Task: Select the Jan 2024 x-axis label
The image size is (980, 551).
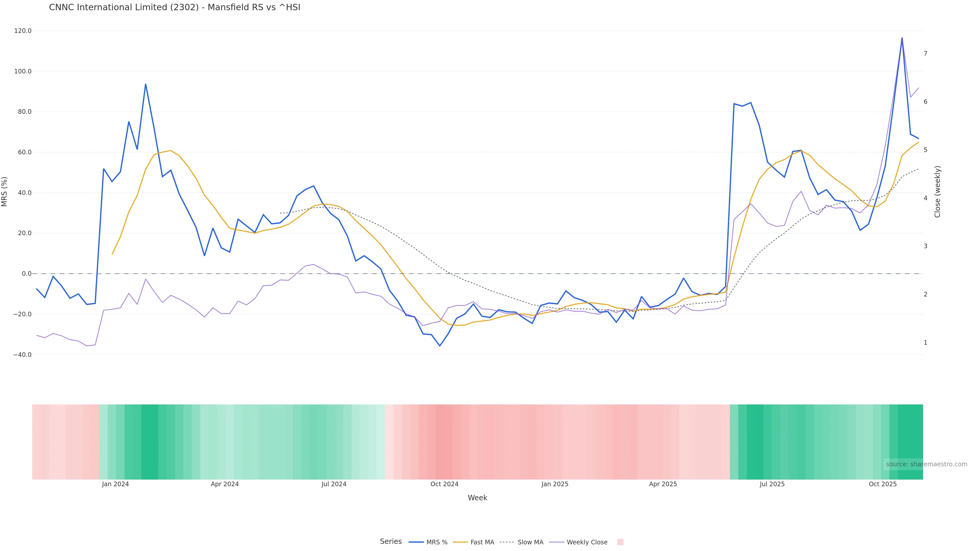Action: [115, 484]
